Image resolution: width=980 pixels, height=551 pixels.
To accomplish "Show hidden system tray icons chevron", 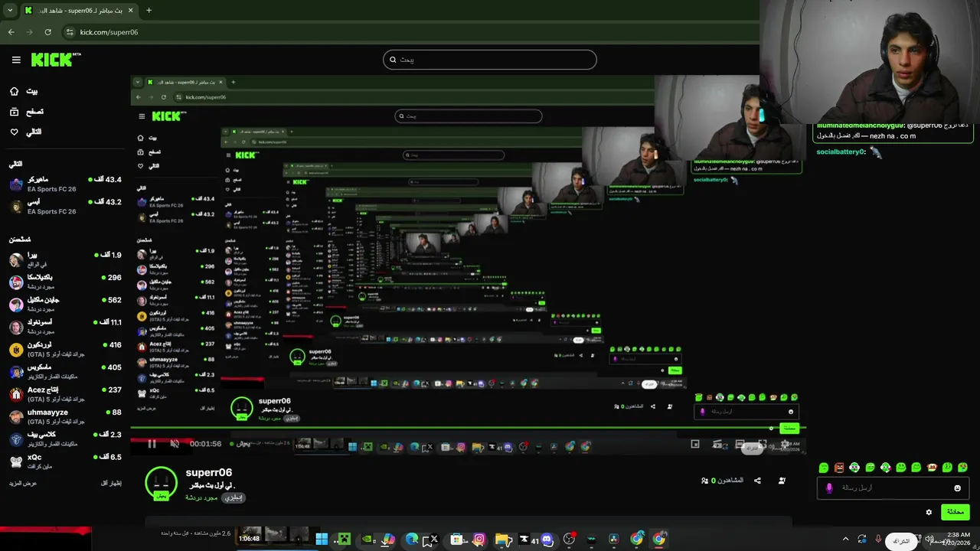I will 845,540.
